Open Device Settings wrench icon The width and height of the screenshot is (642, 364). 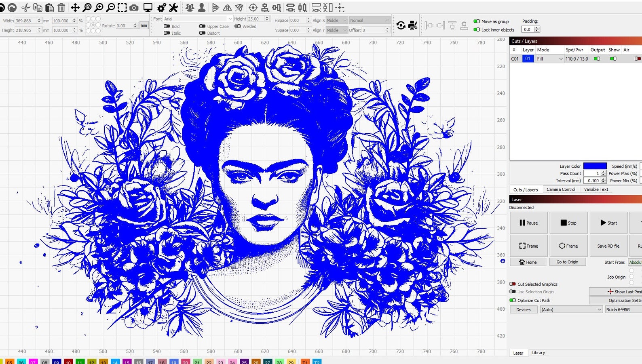coord(173,7)
